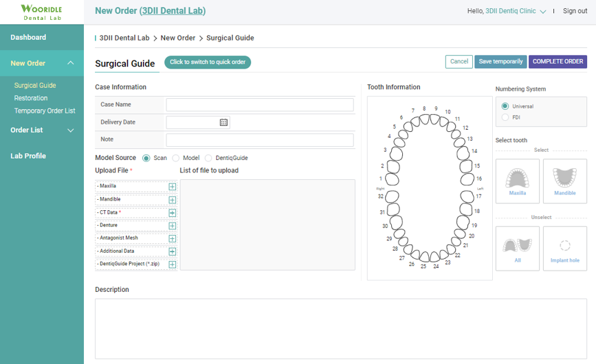Viewport: 596px width, 364px height.
Task: Select tooth 17 on the chart
Action: (x=467, y=196)
